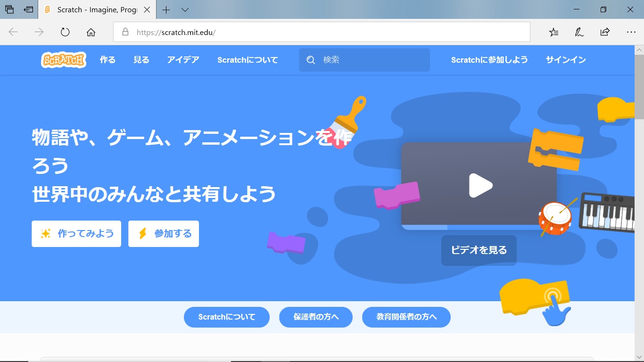Minimize the browser window
The height and width of the screenshot is (362, 644).
point(577,9)
